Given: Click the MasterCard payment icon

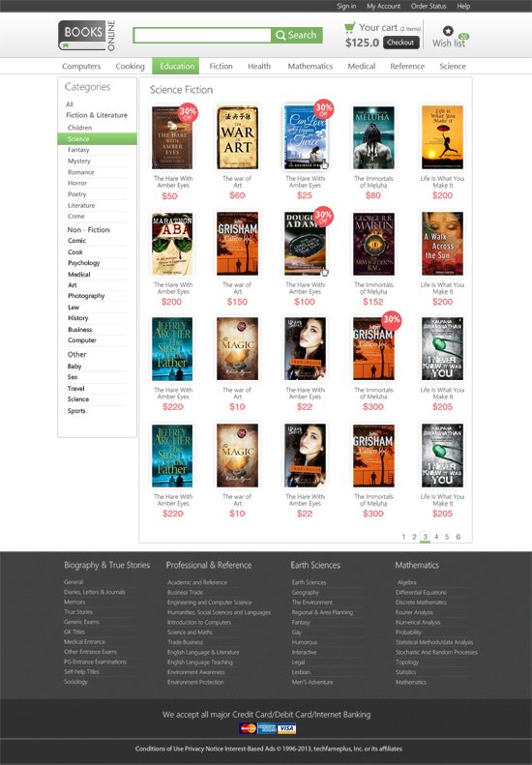Looking at the screenshot, I should [x=248, y=729].
